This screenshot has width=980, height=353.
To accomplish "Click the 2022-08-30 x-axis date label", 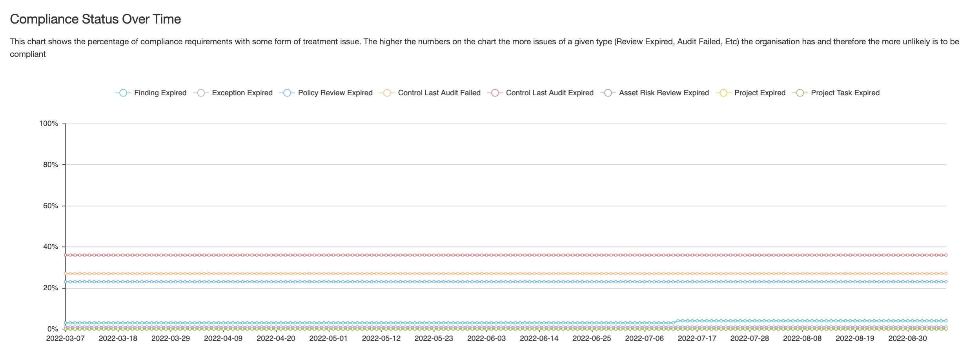I will click(908, 338).
